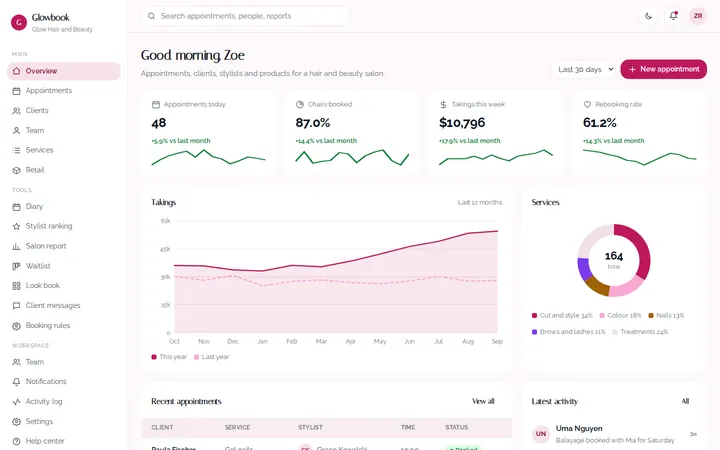Click the STYLIST column header
This screenshot has width=720, height=450.
(310, 428)
